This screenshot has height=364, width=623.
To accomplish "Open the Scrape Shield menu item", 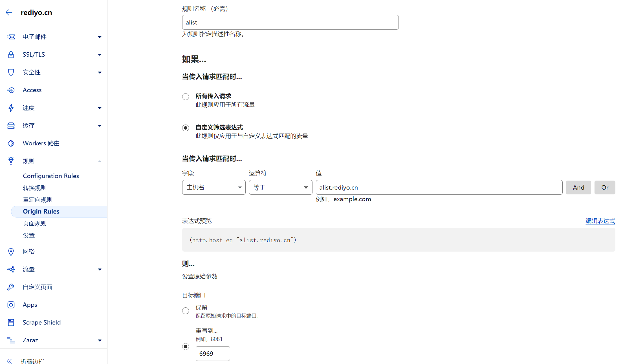I will point(42,322).
